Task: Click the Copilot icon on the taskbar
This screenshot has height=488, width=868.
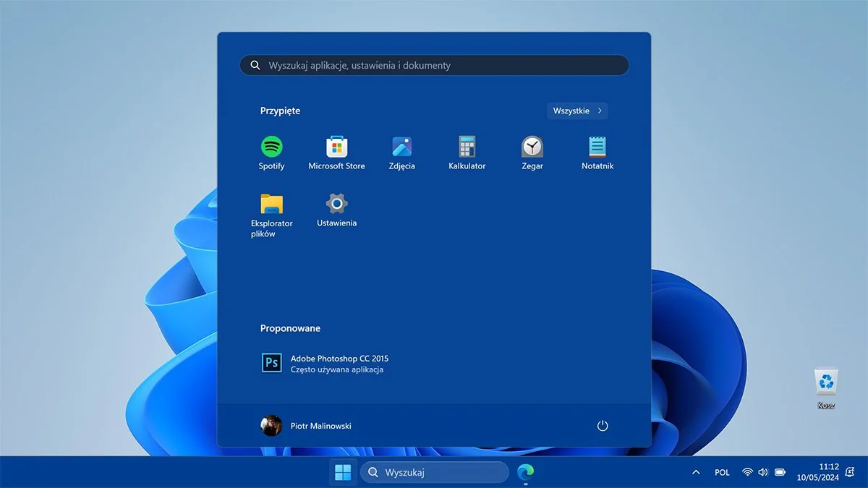Action: tap(526, 472)
